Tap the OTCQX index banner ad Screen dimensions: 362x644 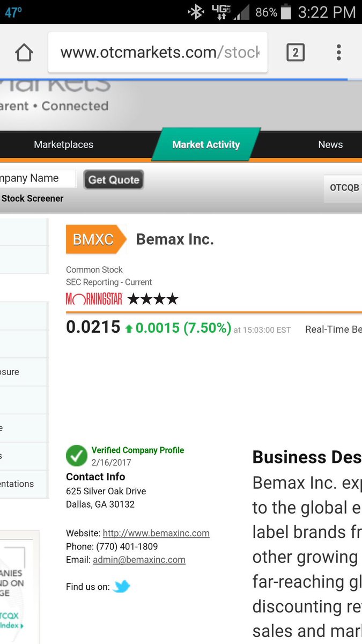coord(19,587)
